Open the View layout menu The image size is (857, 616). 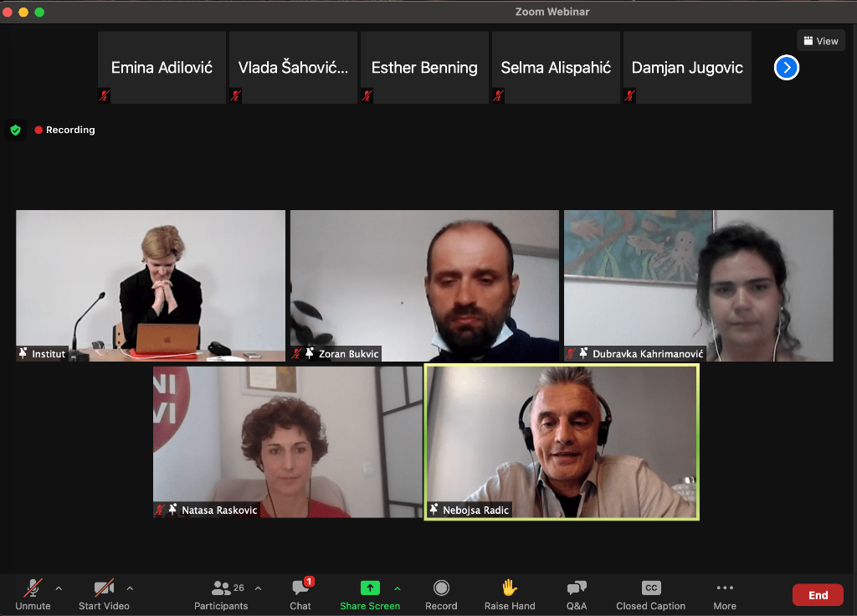point(820,41)
